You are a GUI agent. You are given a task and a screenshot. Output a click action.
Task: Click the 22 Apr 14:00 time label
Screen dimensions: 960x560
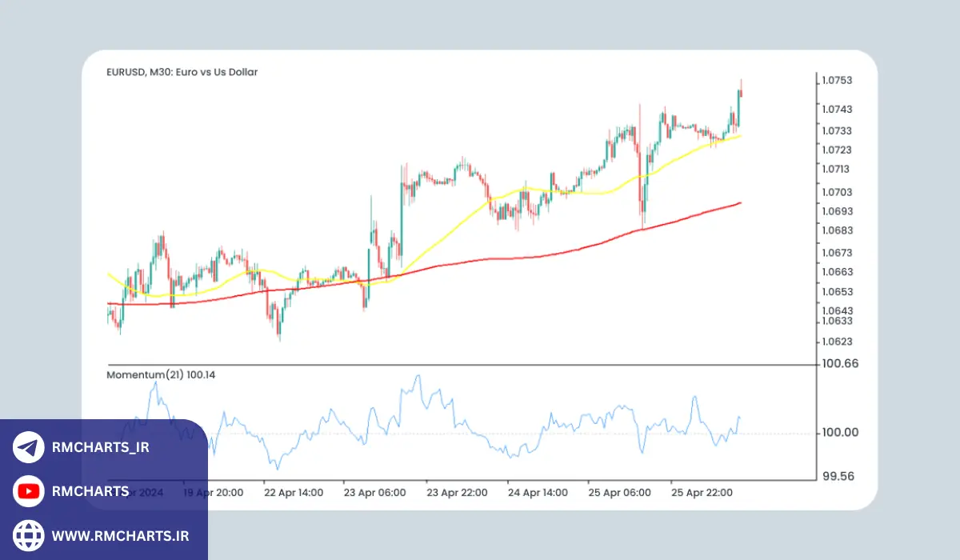point(293,493)
